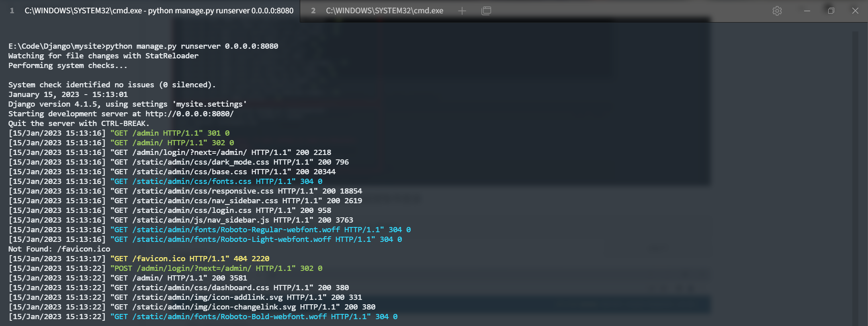Open terminal settings gear
Viewport: 868px width, 326px height.
(777, 11)
